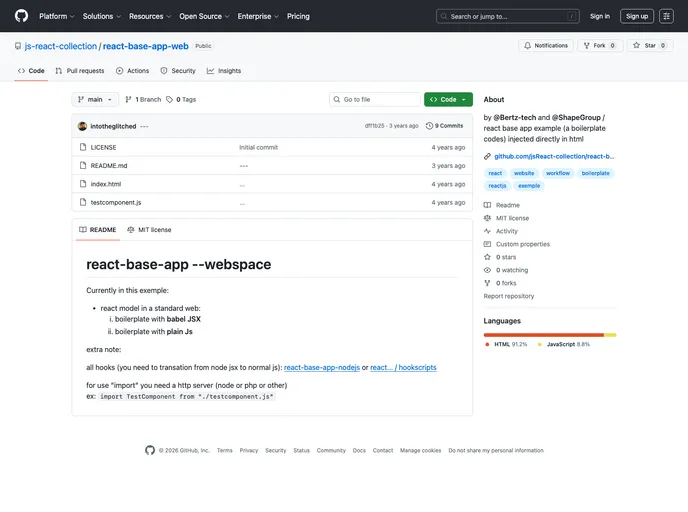This screenshot has height=512, width=688.
Task: Open the 9 Commits history
Action: point(445,126)
